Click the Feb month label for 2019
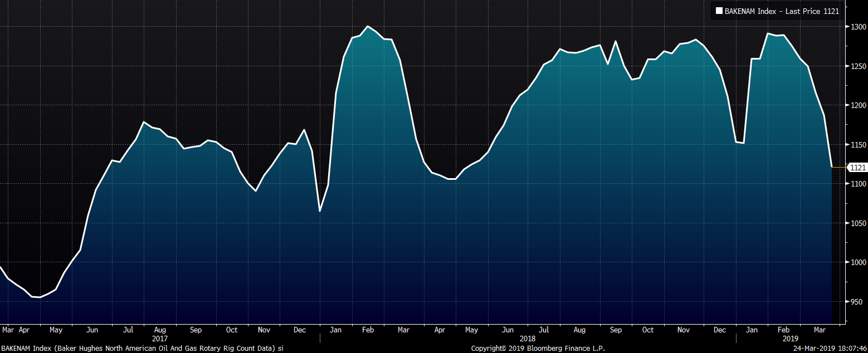The width and height of the screenshot is (868, 353). [x=783, y=330]
